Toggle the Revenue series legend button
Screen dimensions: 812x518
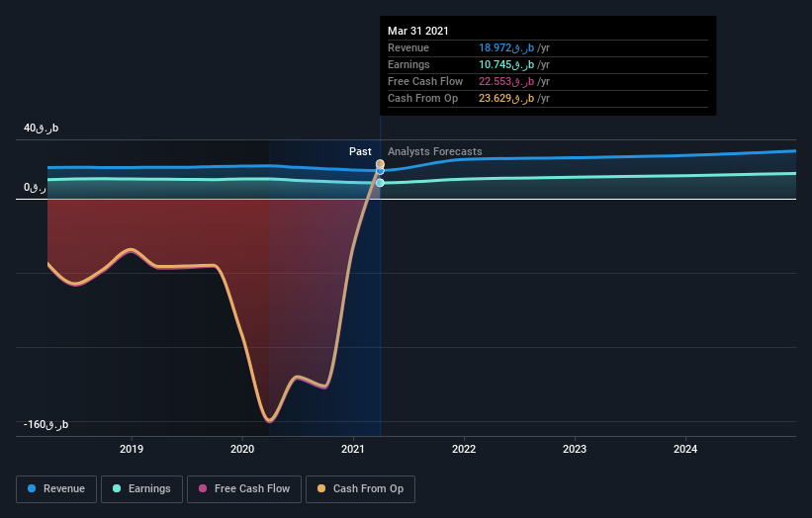coord(56,489)
